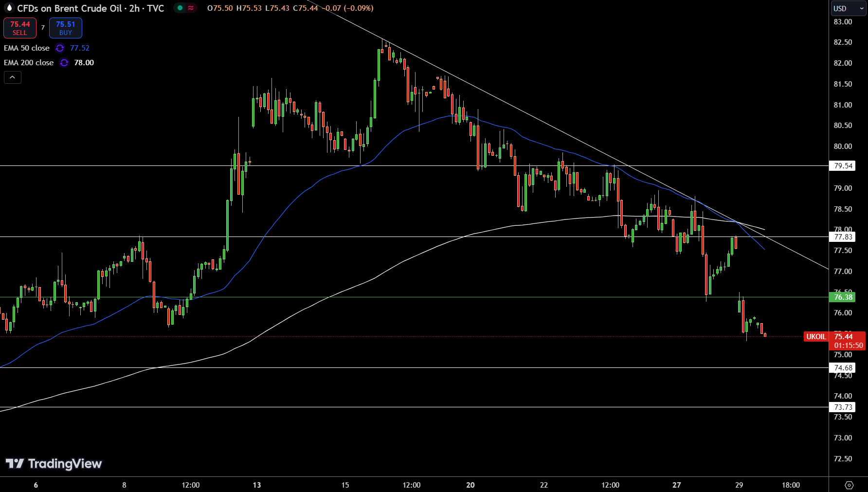Click the -0.07 (-0.09%) change value

coord(347,8)
